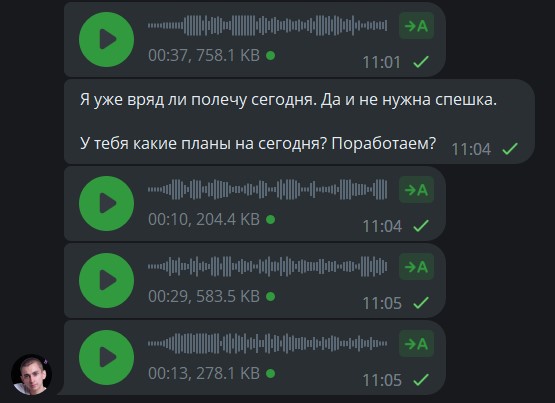555x403 pixels.
Task: Transcribe the 278.1 KB voice message
Action: pos(416,344)
